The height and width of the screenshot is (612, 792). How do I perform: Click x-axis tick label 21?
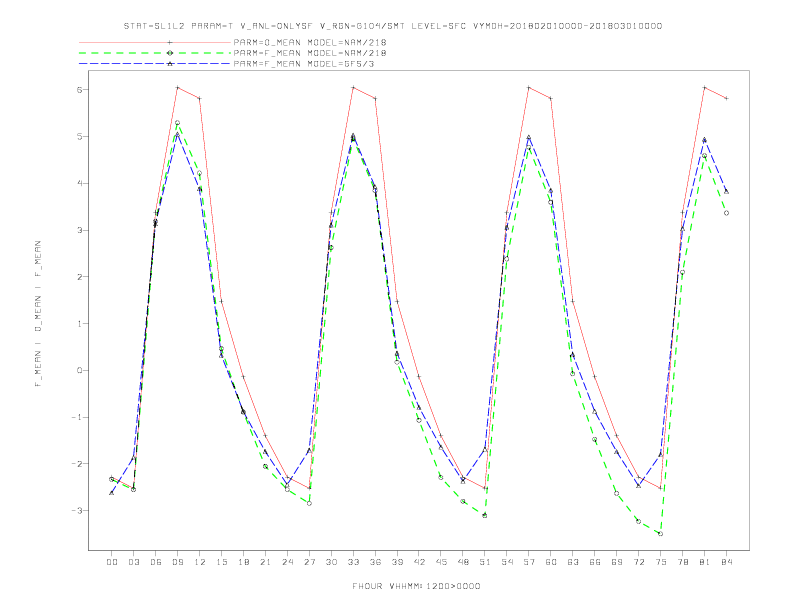click(x=265, y=562)
